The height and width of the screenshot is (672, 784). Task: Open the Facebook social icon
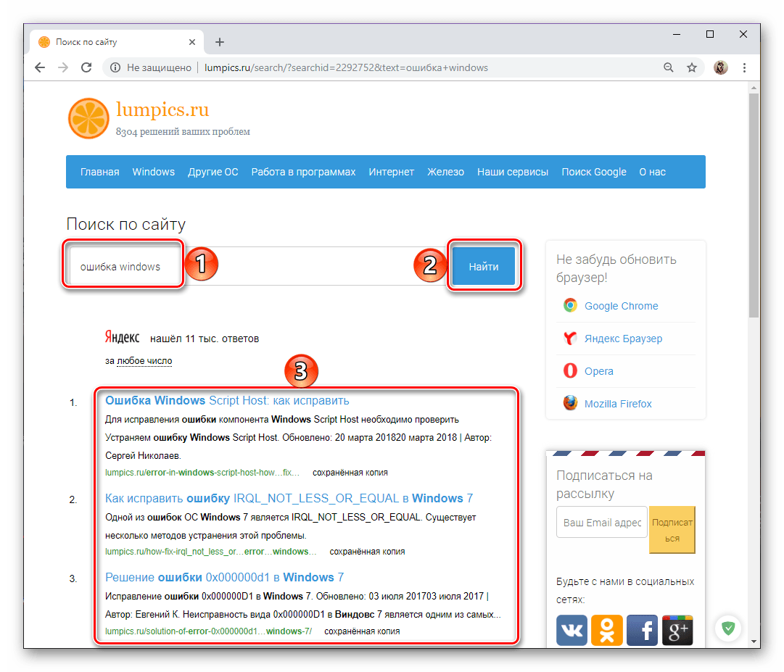pyautogui.click(x=642, y=629)
